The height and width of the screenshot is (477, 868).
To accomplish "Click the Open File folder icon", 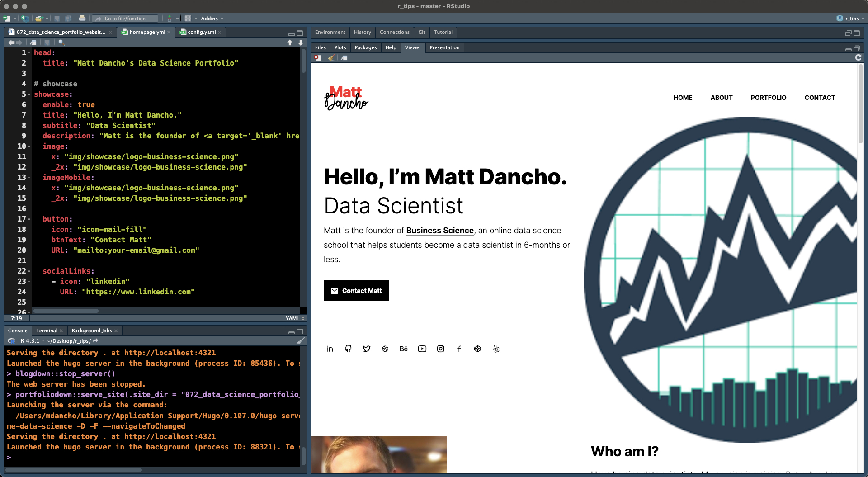I will click(x=39, y=19).
